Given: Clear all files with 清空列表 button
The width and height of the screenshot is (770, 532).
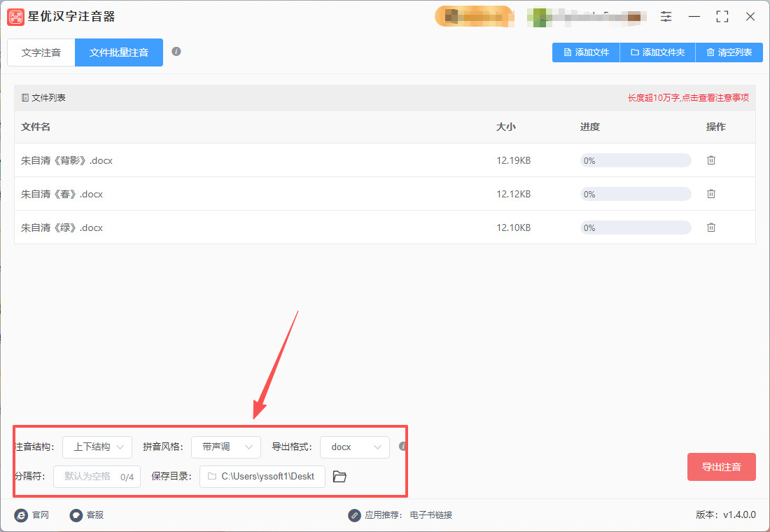Looking at the screenshot, I should 729,52.
